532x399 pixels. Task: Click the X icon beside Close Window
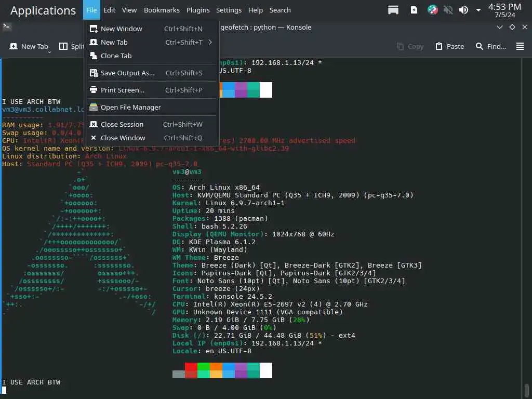(x=94, y=138)
